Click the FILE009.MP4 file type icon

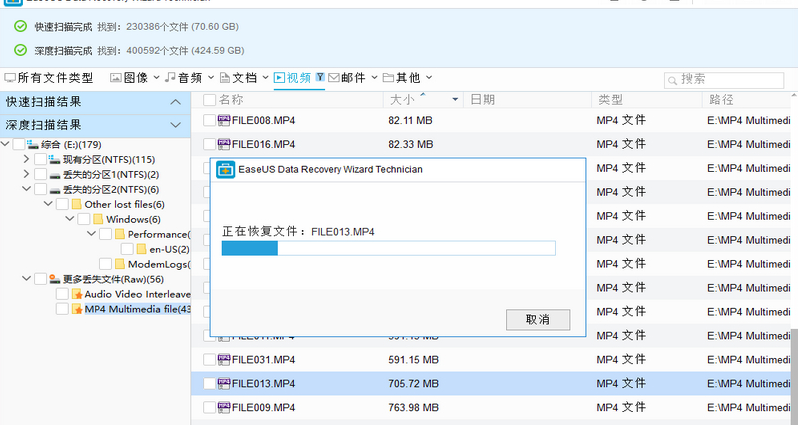pyautogui.click(x=224, y=408)
